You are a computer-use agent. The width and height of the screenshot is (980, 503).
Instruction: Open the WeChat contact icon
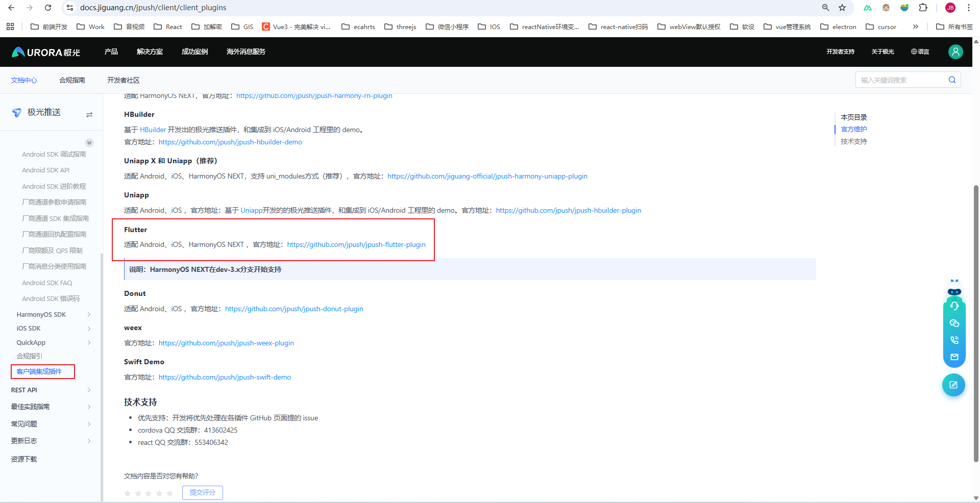pos(954,323)
